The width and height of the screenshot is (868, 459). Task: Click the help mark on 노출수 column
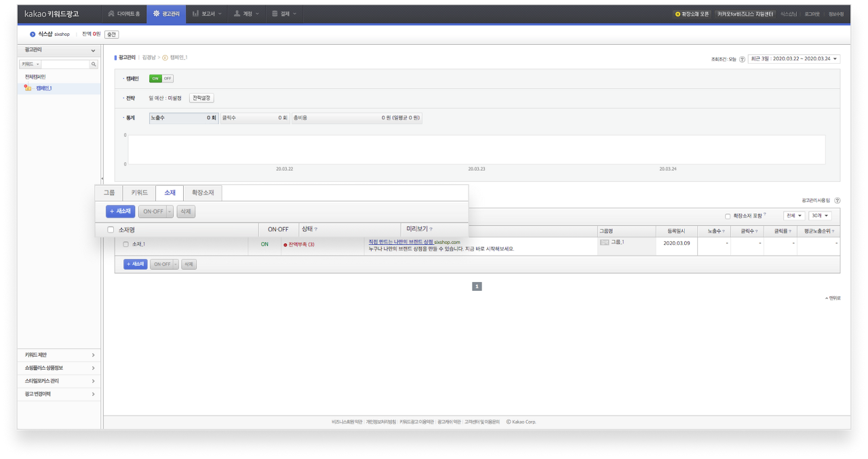click(724, 231)
